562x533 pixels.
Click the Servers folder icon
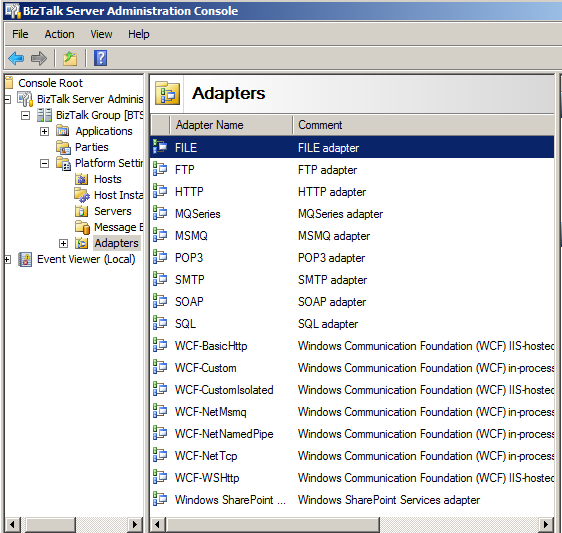tap(82, 211)
